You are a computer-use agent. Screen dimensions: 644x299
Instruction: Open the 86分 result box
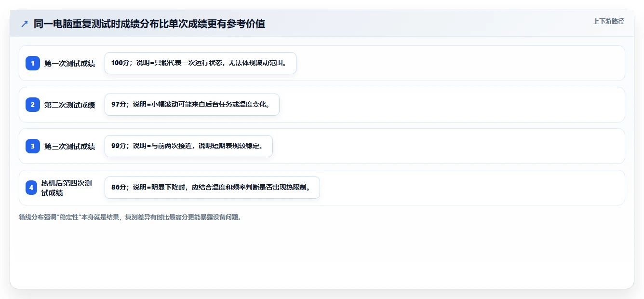pyautogui.click(x=212, y=188)
